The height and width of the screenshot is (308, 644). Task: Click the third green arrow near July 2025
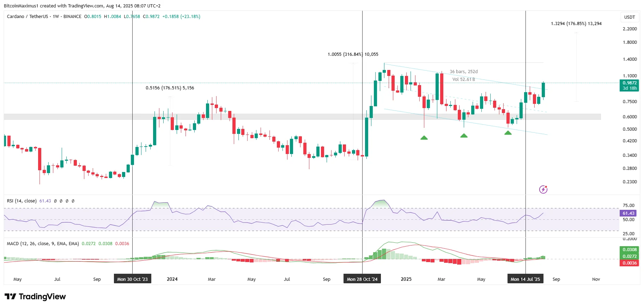point(508,133)
